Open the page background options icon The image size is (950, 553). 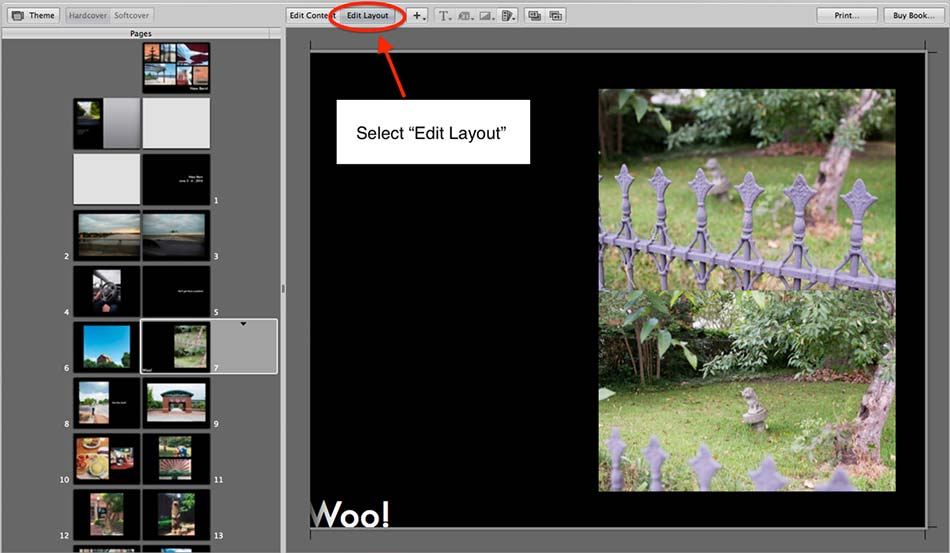(x=509, y=16)
